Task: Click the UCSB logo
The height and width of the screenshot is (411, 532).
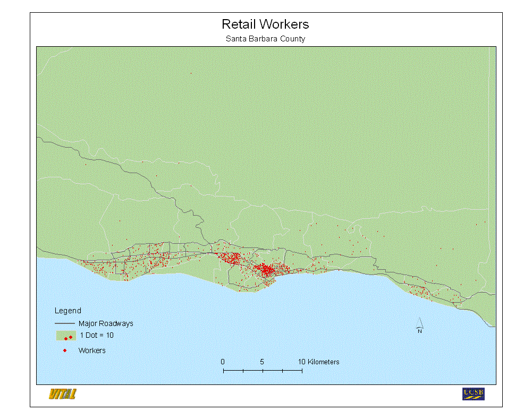Action: 473,393
